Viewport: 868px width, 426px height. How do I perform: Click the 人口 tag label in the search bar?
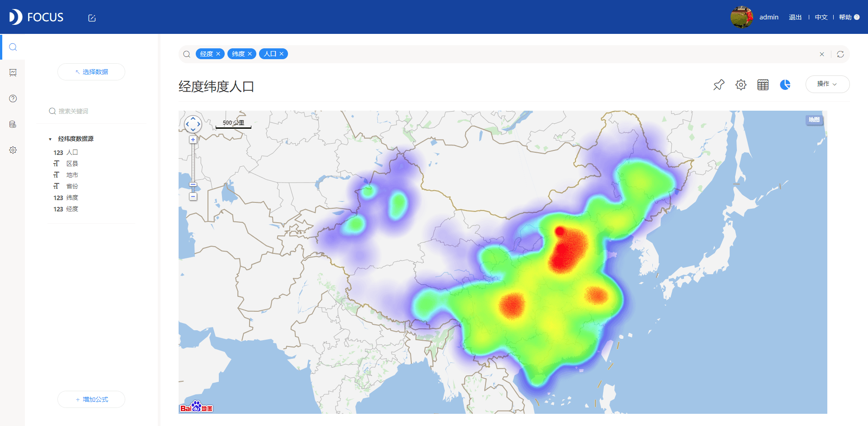[x=270, y=54]
